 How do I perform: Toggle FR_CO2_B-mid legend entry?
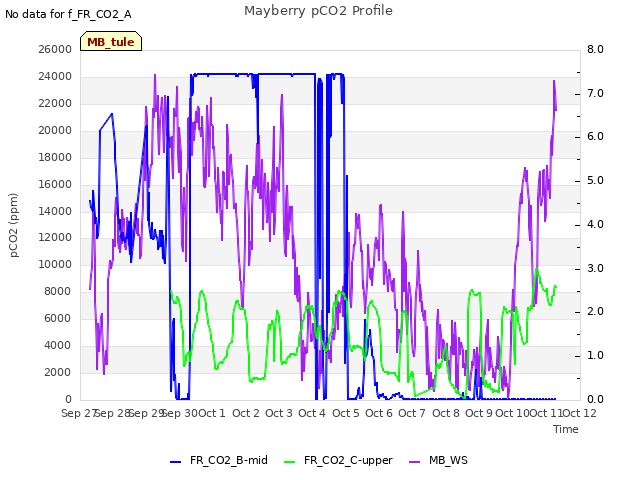[219, 461]
